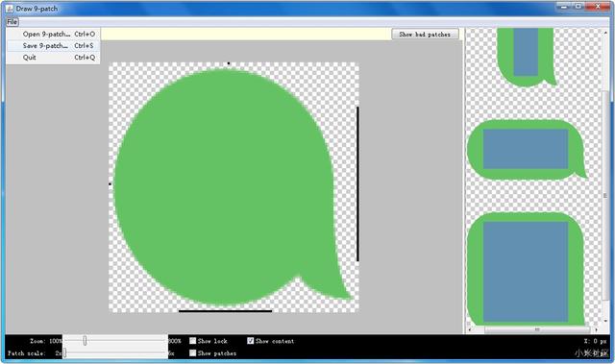The height and width of the screenshot is (364, 615).
Task: Toggle the Show patches checkbox
Action: (192, 353)
